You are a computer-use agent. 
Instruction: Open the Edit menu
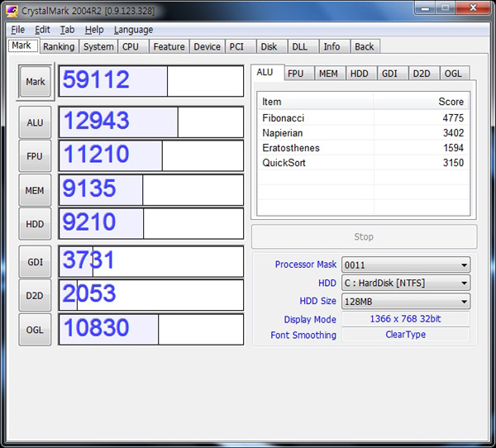pos(42,30)
